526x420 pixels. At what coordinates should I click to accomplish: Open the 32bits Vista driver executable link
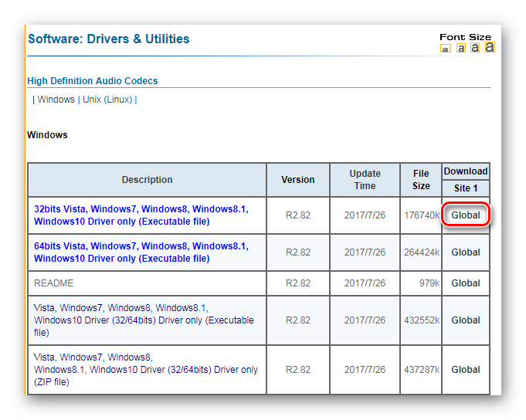click(141, 215)
